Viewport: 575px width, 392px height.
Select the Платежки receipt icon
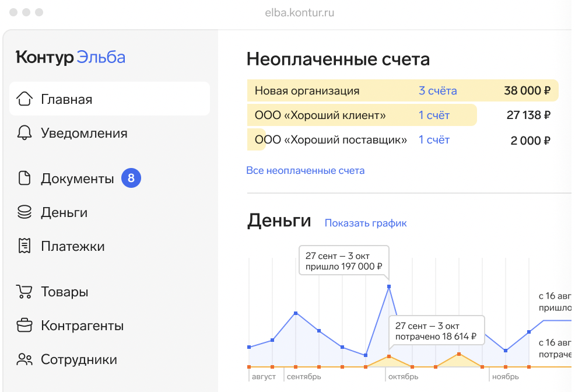(x=24, y=246)
